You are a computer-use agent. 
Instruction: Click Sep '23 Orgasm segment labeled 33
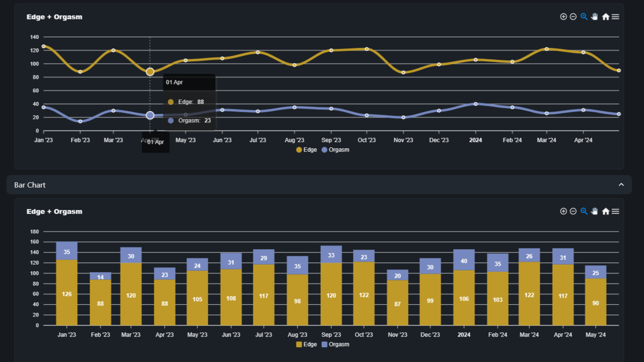[x=331, y=254]
